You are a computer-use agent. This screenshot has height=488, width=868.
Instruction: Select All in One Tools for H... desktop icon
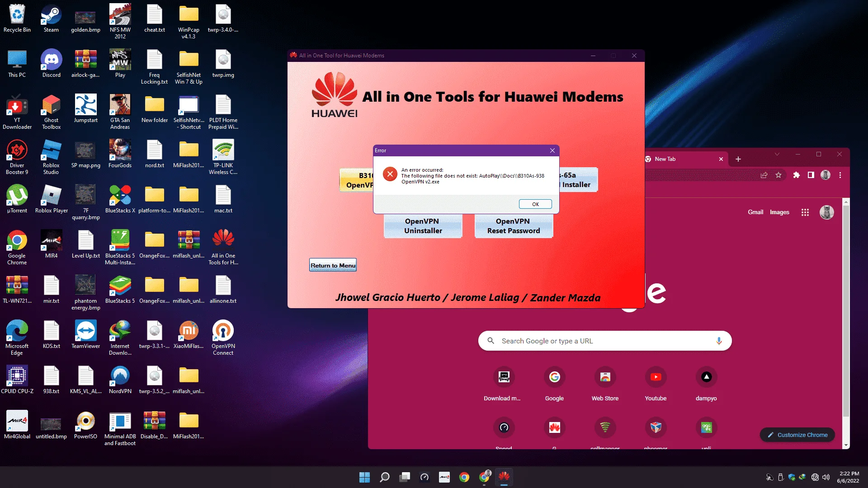pyautogui.click(x=223, y=247)
